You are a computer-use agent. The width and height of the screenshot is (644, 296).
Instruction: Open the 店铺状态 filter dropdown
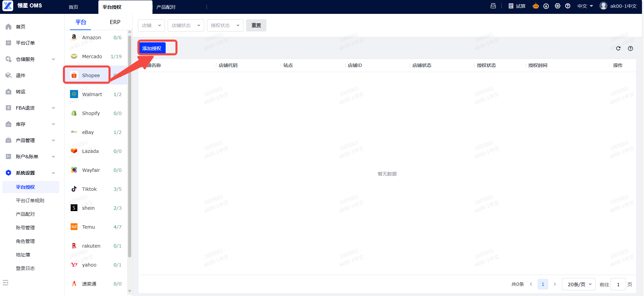pos(186,25)
